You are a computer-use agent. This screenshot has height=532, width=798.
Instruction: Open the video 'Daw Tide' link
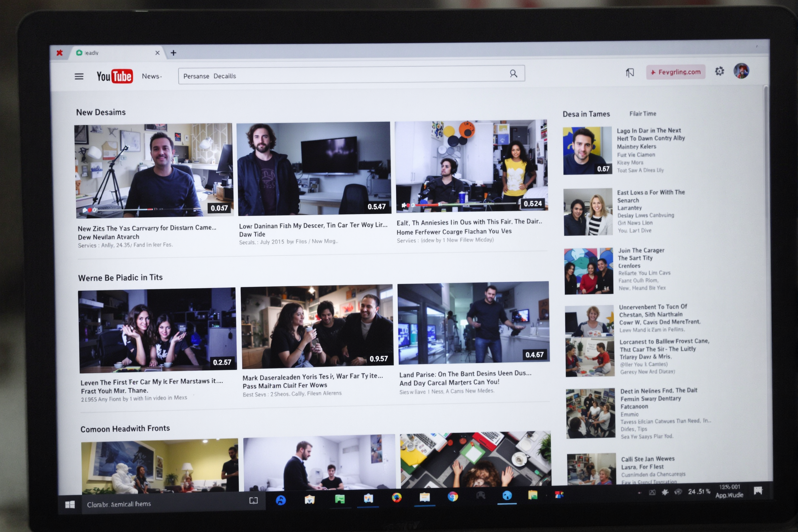click(x=253, y=234)
